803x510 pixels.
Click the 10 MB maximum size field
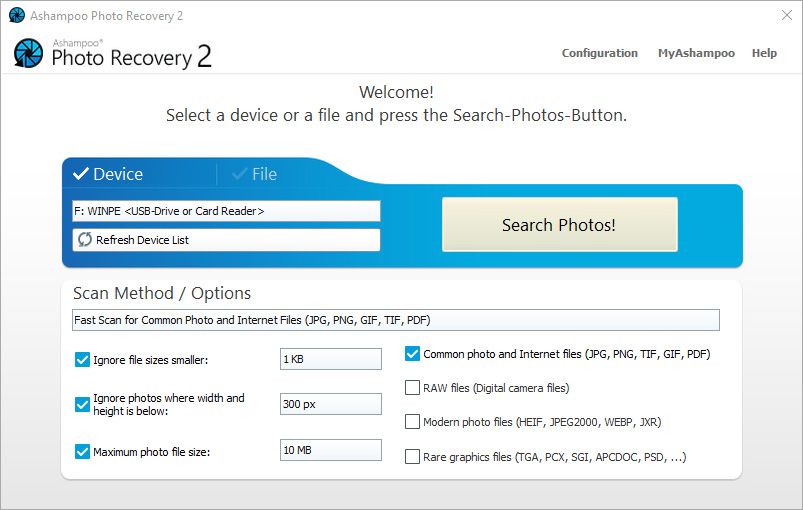[x=330, y=450]
